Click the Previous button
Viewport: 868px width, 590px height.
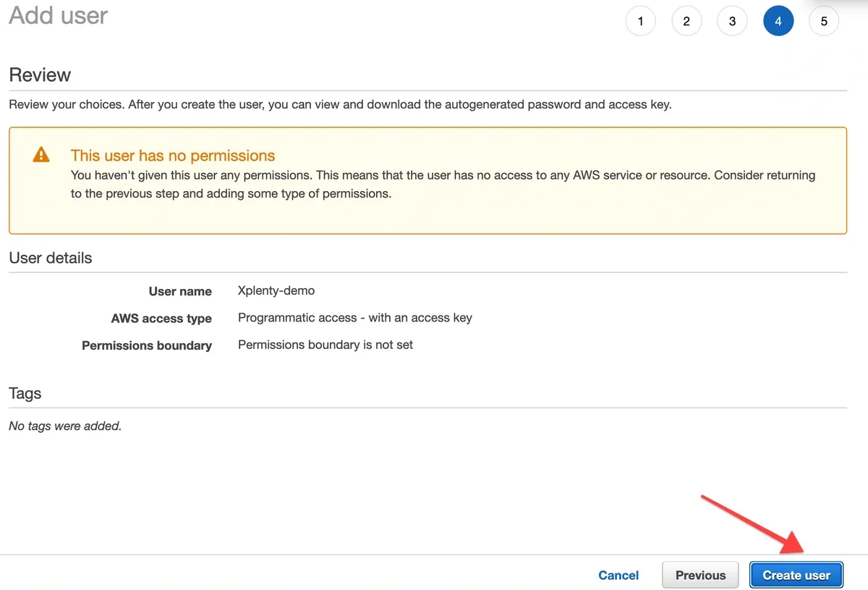pos(699,575)
